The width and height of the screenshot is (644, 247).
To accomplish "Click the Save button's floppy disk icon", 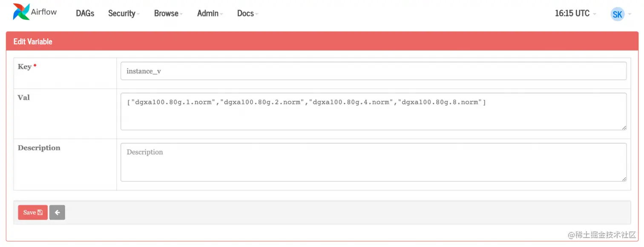I will (x=39, y=212).
